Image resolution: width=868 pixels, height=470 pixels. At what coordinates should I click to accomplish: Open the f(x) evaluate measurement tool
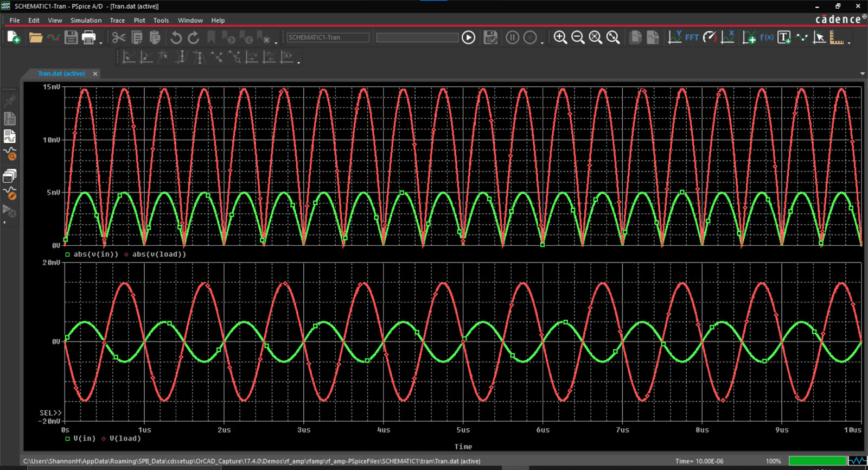click(767, 37)
